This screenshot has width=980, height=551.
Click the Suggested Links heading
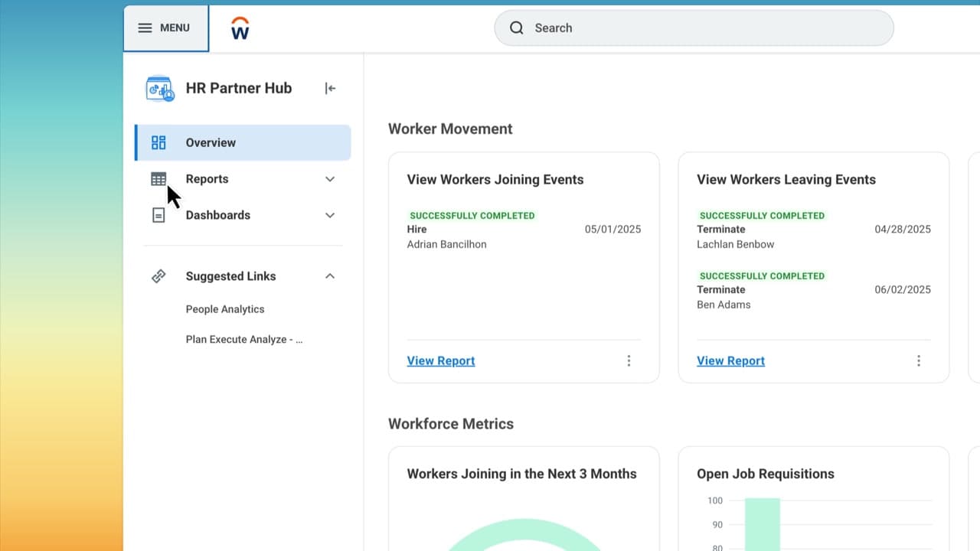pyautogui.click(x=230, y=276)
